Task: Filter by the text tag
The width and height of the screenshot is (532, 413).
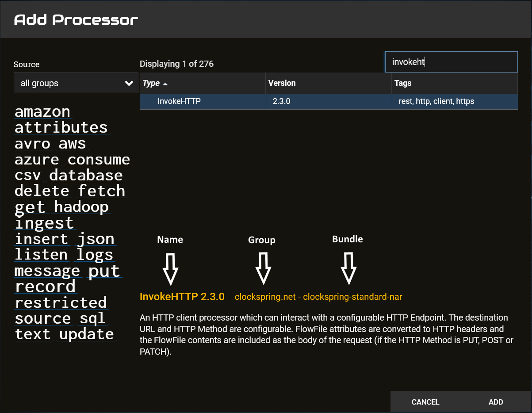Action: point(33,334)
